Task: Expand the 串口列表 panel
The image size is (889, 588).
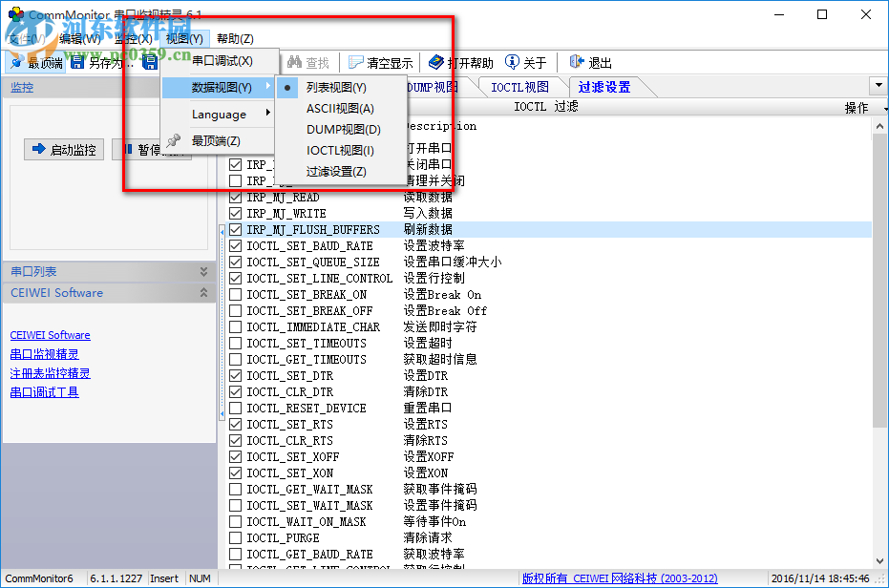Action: (204, 271)
